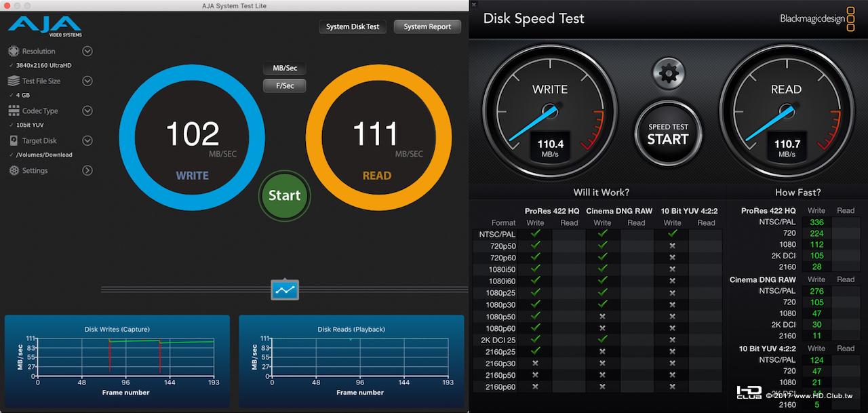868x413 pixels.
Task: Click the "3840x2160 UltraHD" resolution value
Action: (x=44, y=66)
